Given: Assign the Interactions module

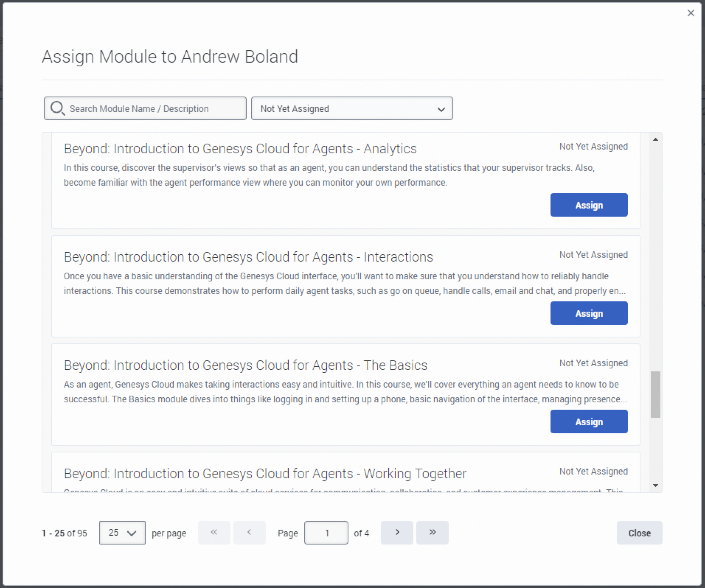Looking at the screenshot, I should (x=588, y=313).
